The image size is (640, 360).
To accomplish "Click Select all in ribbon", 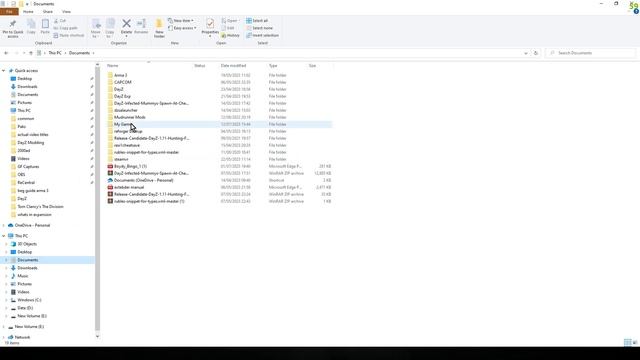I will 257,21.
